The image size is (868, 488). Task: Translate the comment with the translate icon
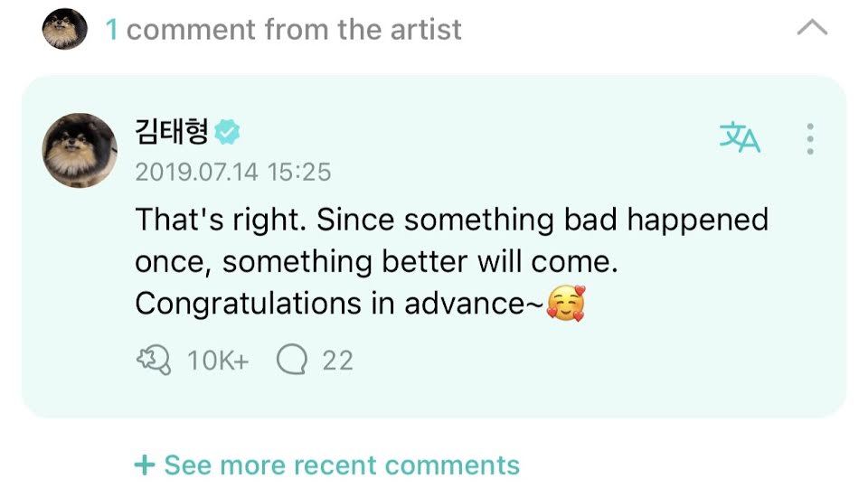point(740,138)
